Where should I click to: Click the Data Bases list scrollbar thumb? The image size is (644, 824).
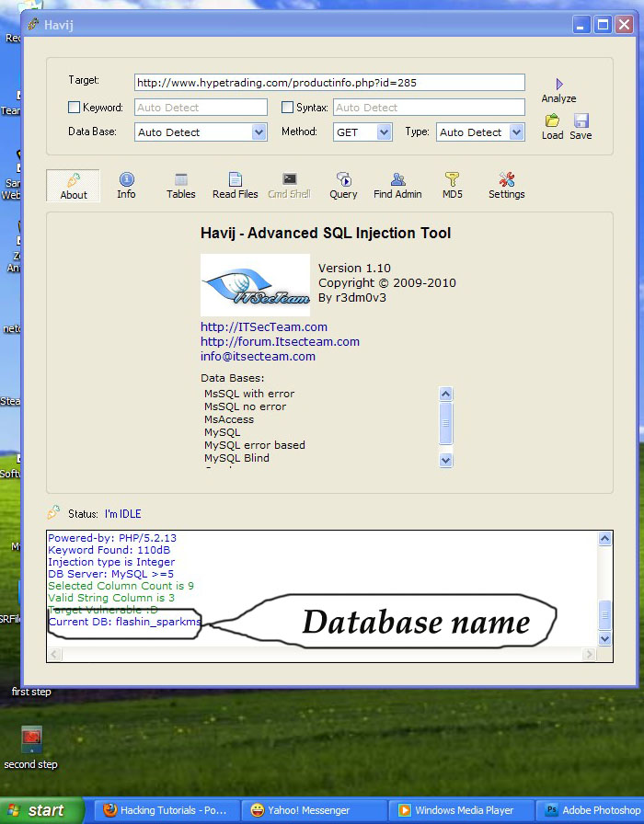click(x=446, y=423)
